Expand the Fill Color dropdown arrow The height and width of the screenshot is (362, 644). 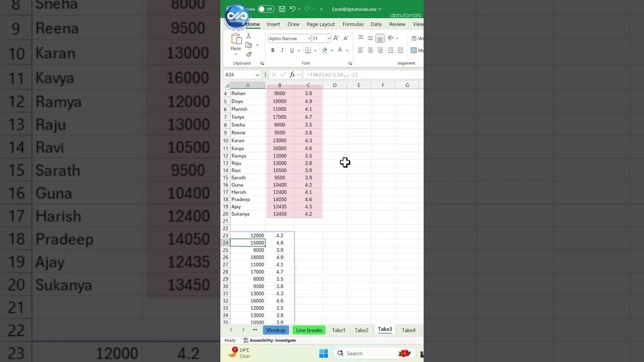331,50
